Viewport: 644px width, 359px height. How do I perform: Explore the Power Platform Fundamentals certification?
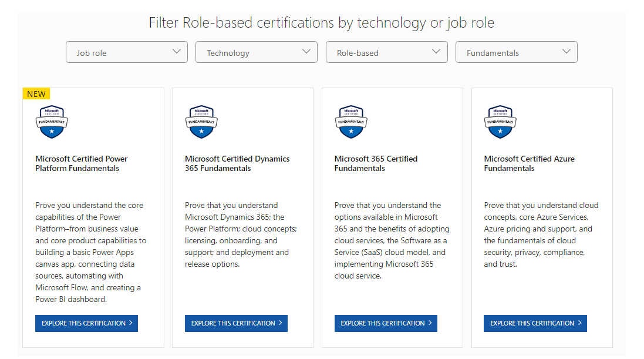[x=87, y=323]
